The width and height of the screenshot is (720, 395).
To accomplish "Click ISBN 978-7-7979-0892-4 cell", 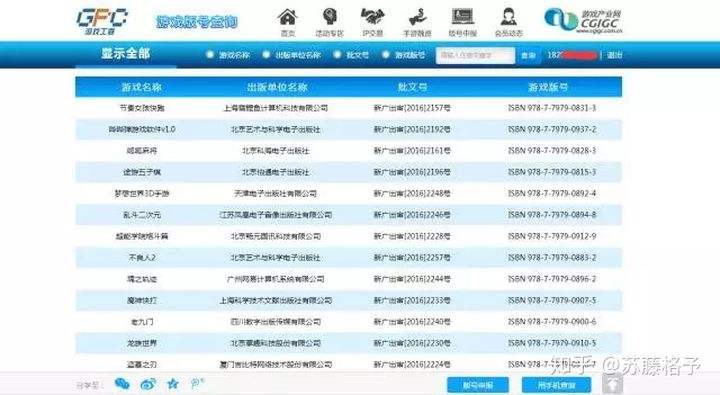I will 552,193.
